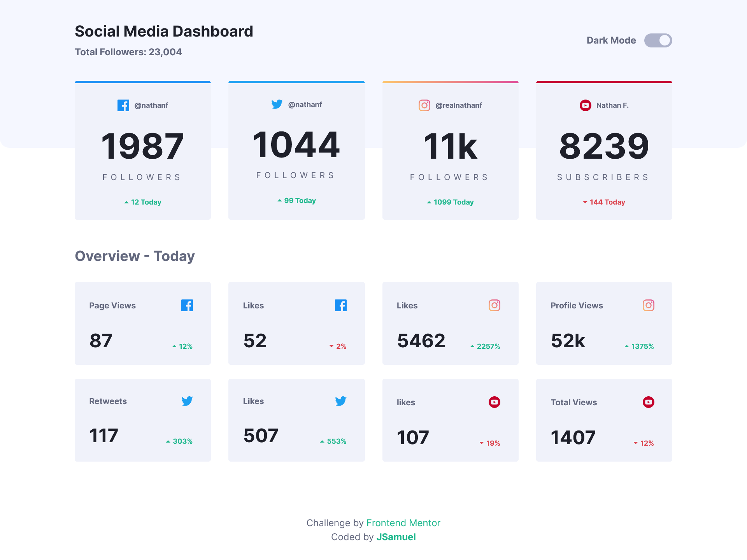Toggle the Dark Mode switch

(658, 40)
